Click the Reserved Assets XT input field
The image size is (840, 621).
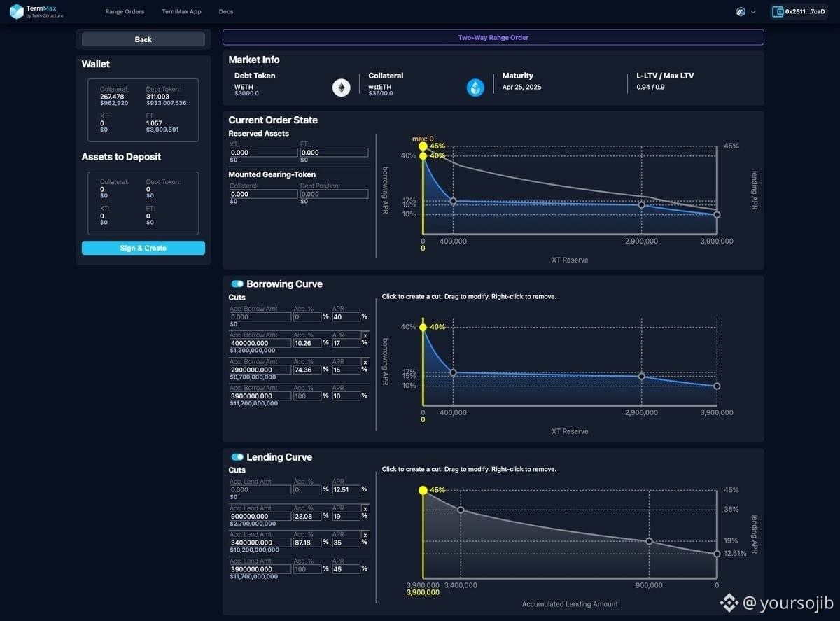pyautogui.click(x=264, y=152)
